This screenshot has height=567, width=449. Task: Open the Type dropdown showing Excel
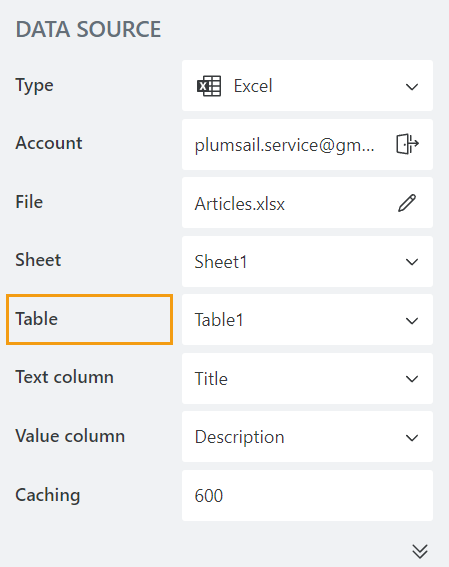(x=307, y=86)
